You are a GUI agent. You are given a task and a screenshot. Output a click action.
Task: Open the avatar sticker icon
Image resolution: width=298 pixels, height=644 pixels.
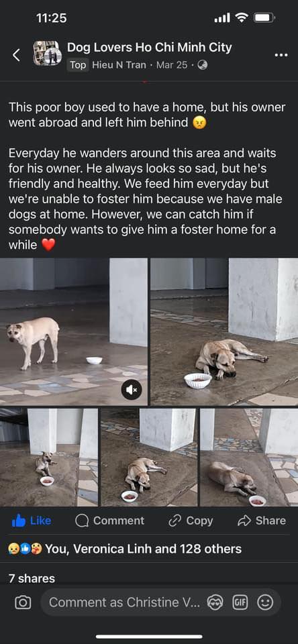pos(215,602)
